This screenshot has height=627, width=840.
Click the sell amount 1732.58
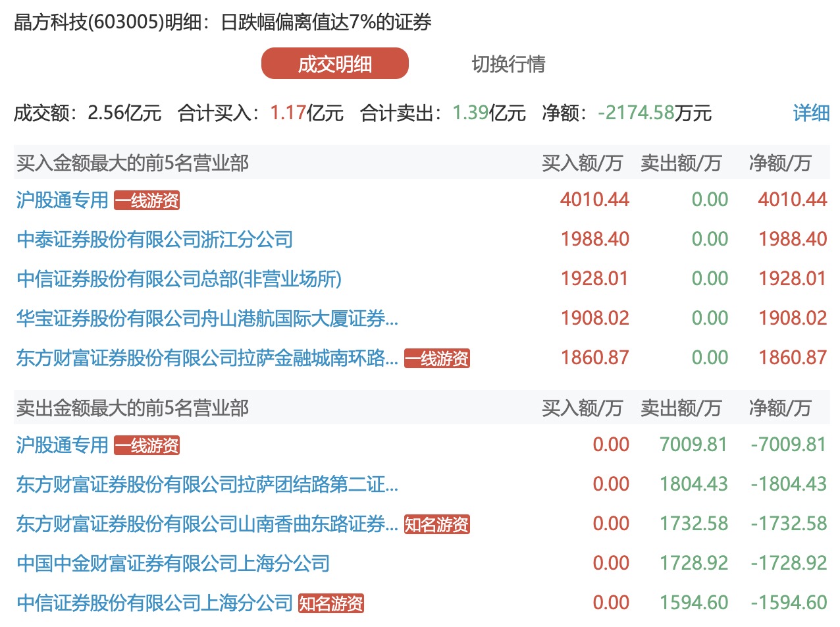tap(694, 524)
